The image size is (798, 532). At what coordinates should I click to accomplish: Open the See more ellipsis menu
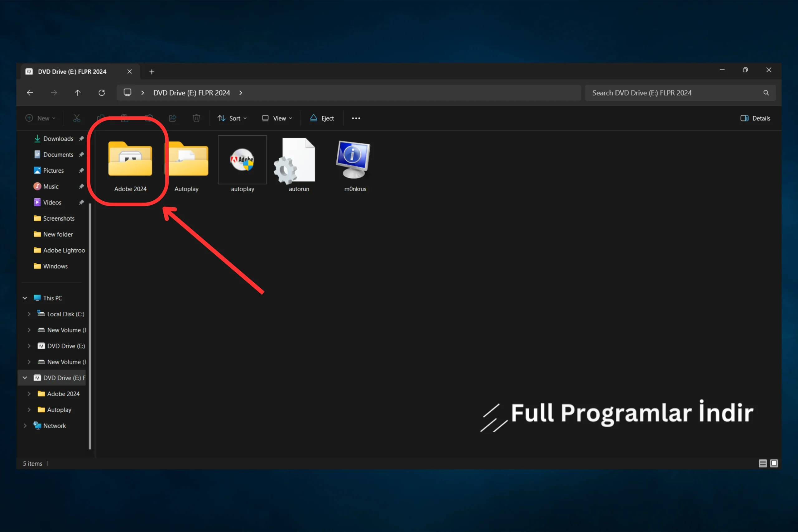click(x=356, y=118)
